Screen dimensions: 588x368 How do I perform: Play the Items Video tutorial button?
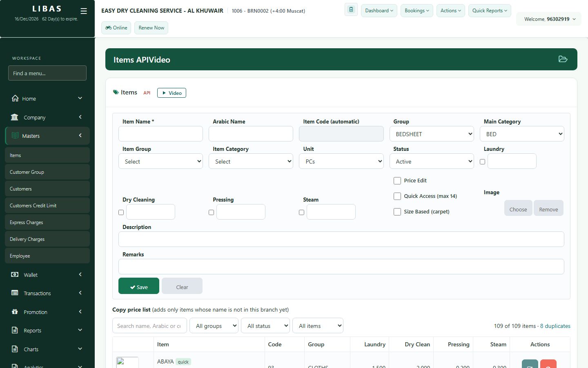[171, 93]
